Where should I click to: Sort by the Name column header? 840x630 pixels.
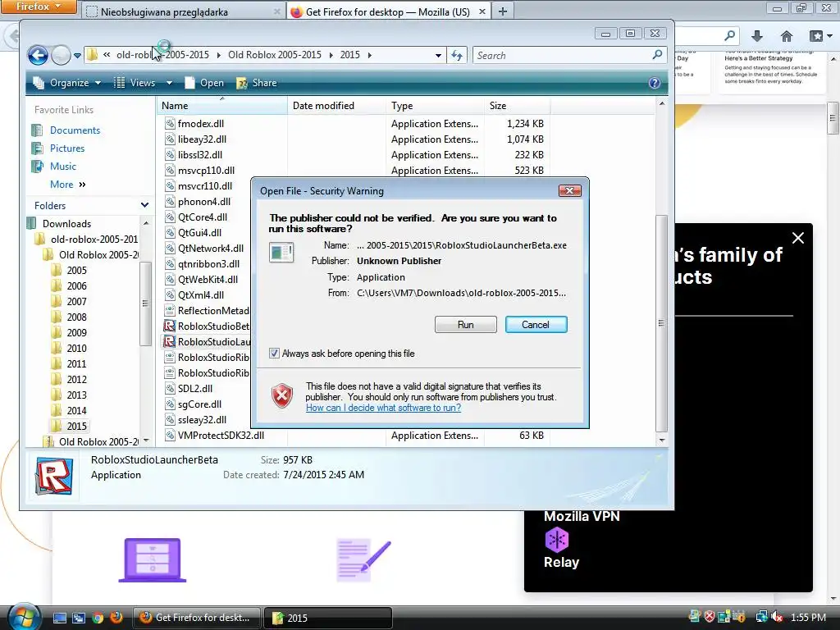[x=222, y=106]
